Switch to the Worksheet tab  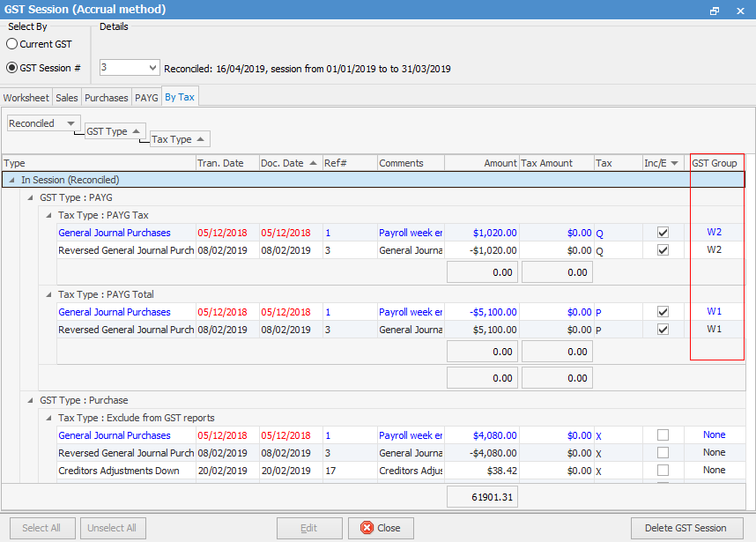point(26,98)
